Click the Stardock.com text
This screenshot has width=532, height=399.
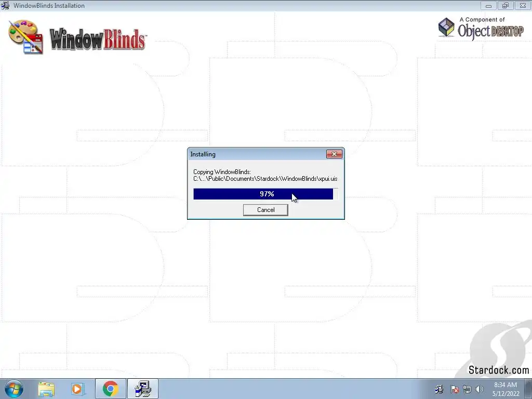[x=498, y=370]
